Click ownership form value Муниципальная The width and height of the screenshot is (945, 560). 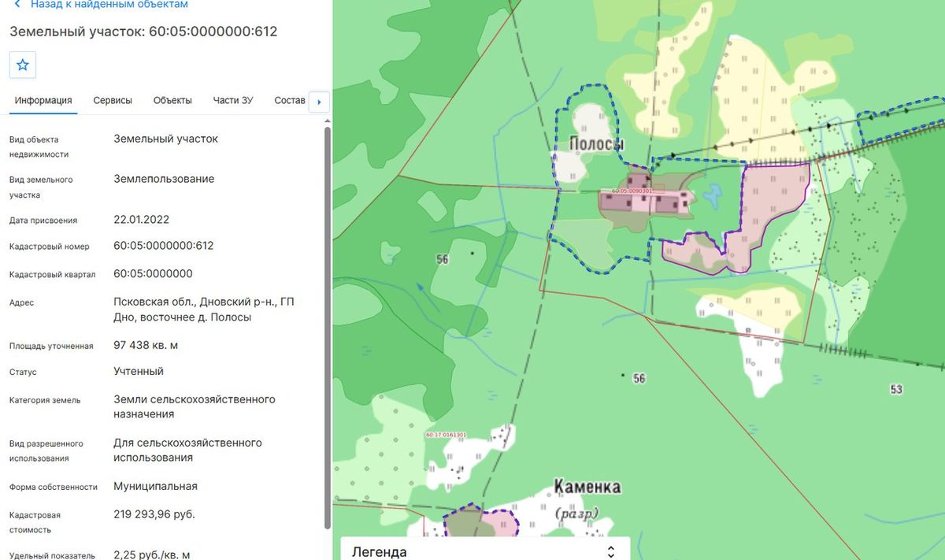point(156,486)
